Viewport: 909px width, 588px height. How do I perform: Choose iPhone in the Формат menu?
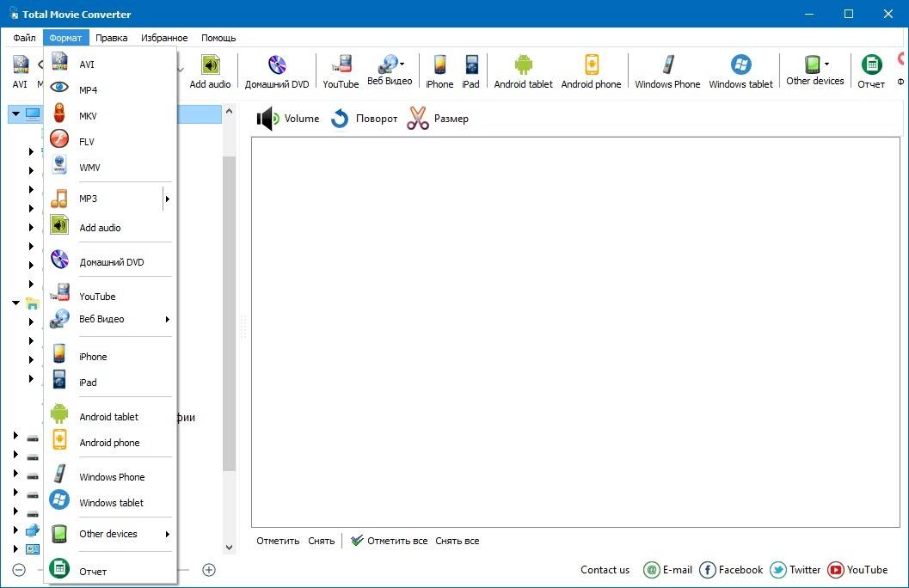click(110, 356)
